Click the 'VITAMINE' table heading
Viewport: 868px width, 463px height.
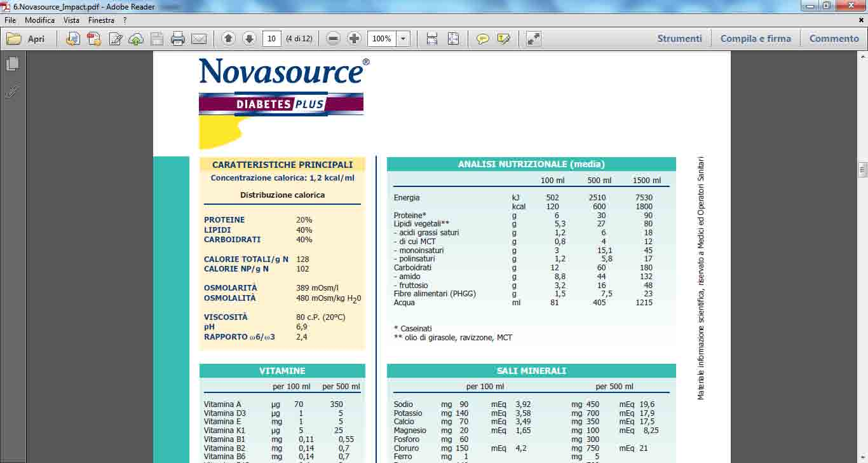click(282, 371)
